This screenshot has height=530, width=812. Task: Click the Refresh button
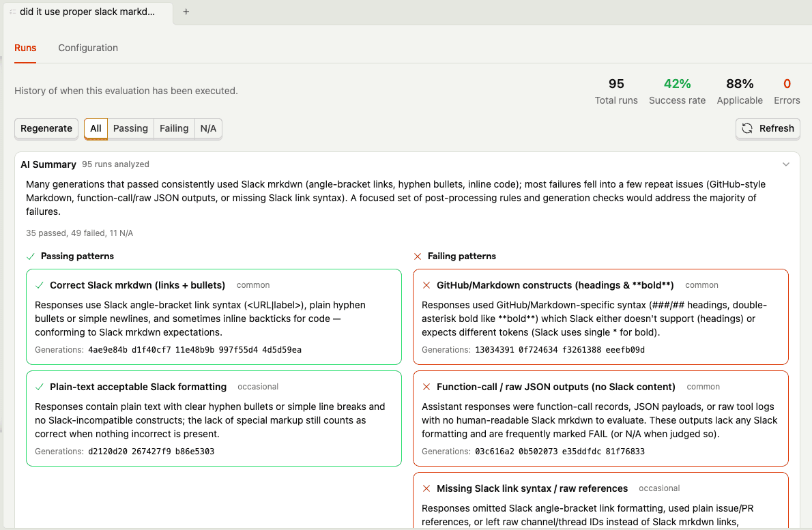click(768, 128)
